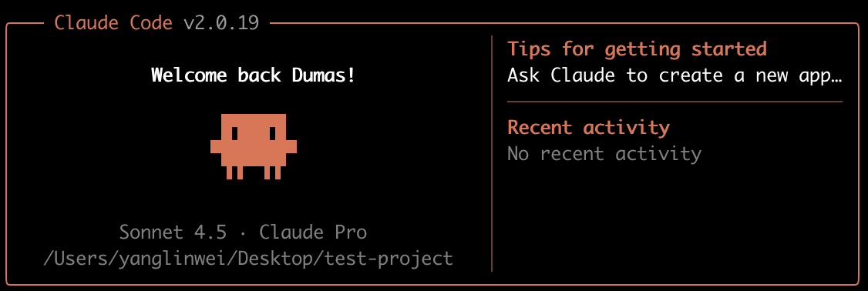This screenshot has height=291, width=868.
Task: Select the Sonnet 4.5 model label
Action: click(x=173, y=232)
